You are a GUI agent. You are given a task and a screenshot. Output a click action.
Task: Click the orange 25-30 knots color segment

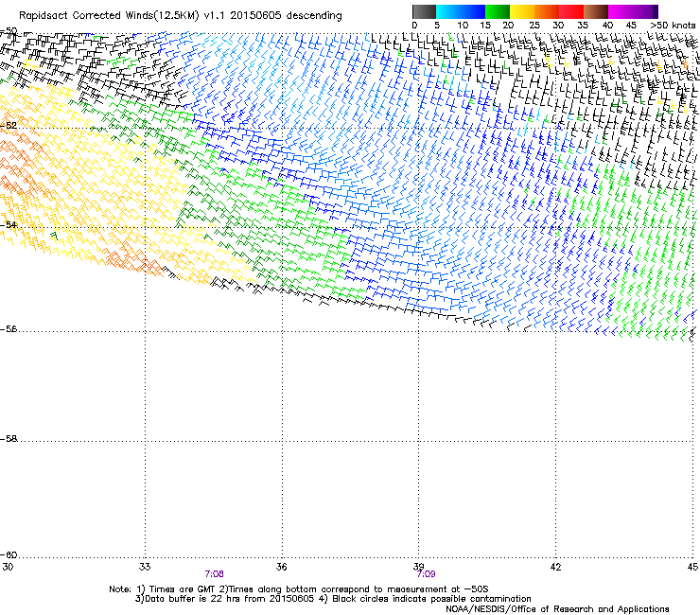(547, 11)
